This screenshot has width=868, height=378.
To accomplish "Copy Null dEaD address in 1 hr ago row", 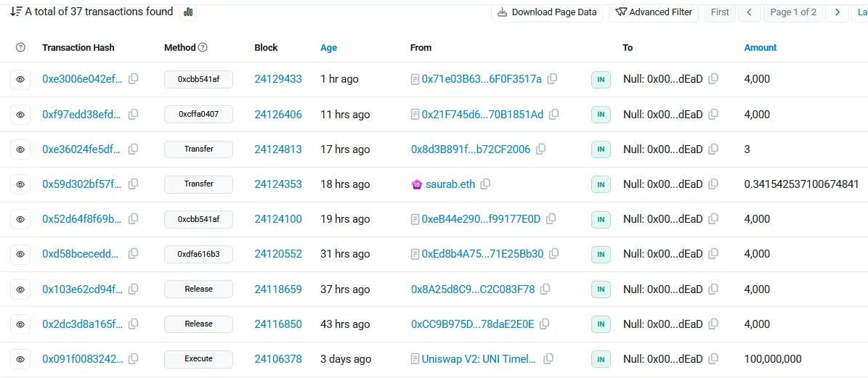I will pyautogui.click(x=713, y=79).
